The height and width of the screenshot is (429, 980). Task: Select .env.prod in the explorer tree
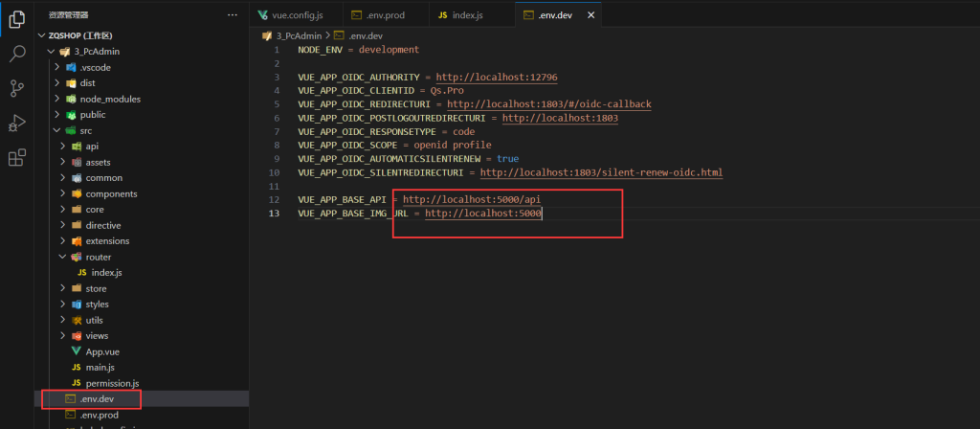[x=99, y=415]
